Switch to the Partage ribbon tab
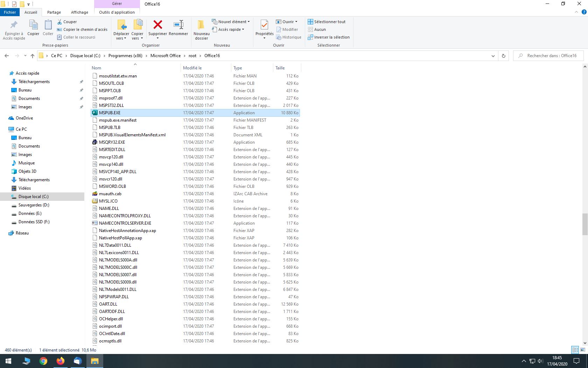This screenshot has height=368, width=588. [x=54, y=12]
